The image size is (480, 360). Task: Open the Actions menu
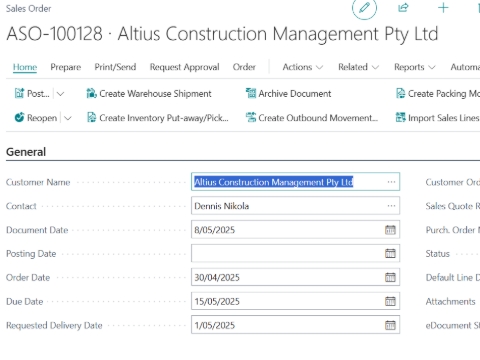pyautogui.click(x=303, y=67)
